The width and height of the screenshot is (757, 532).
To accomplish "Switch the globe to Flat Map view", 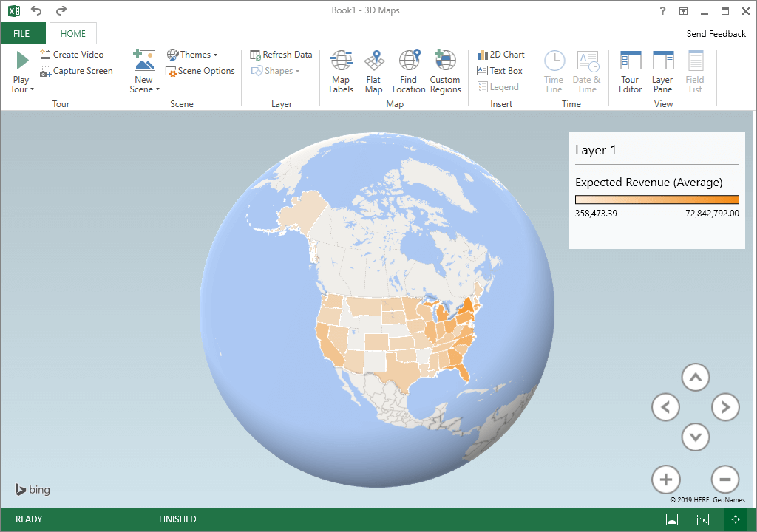I will coord(374,71).
